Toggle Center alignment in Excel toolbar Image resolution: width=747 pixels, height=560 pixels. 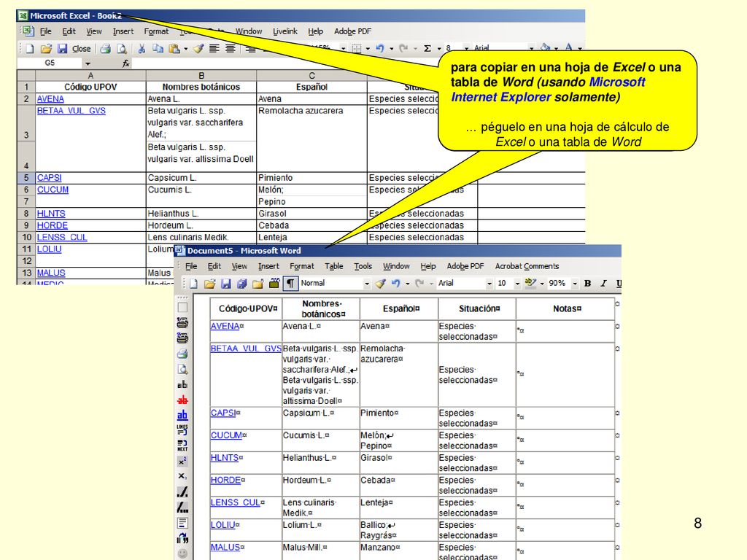point(230,49)
